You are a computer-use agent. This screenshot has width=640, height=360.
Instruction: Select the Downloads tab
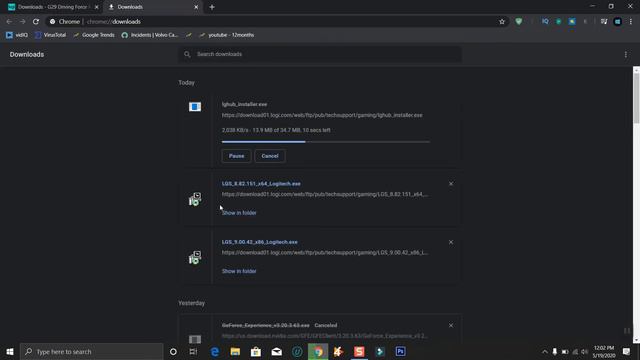click(151, 7)
